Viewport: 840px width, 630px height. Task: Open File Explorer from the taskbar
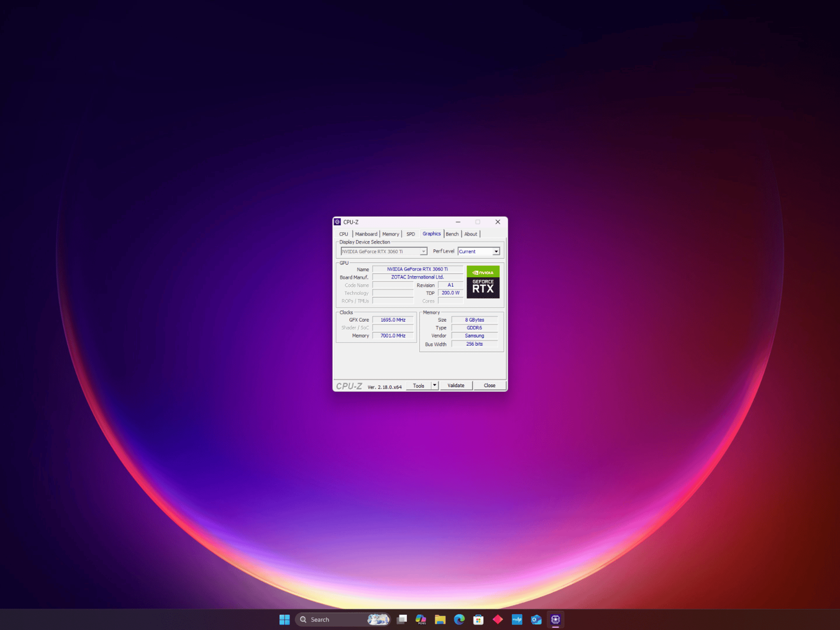pyautogui.click(x=440, y=619)
